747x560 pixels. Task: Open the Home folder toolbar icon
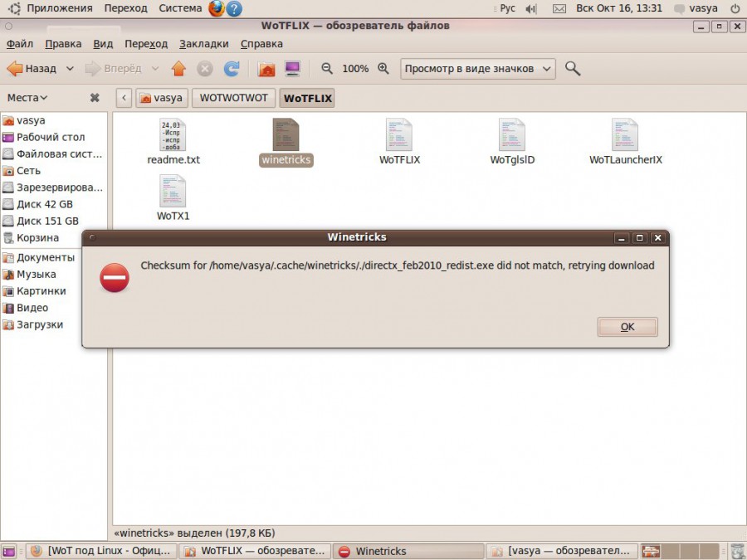tap(266, 69)
